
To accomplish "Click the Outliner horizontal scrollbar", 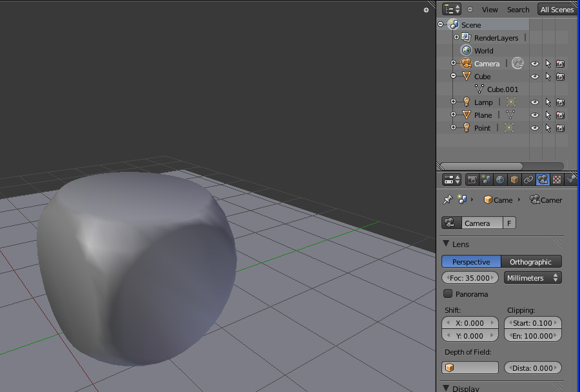I will (x=481, y=166).
